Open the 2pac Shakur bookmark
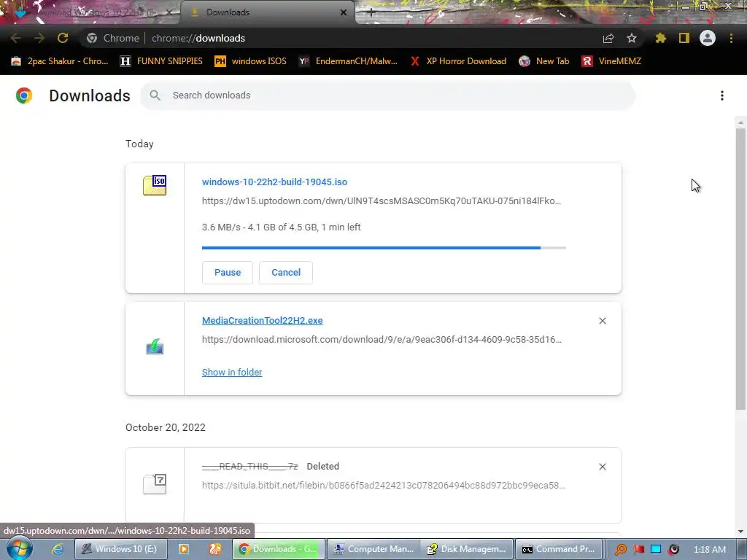 (x=60, y=61)
